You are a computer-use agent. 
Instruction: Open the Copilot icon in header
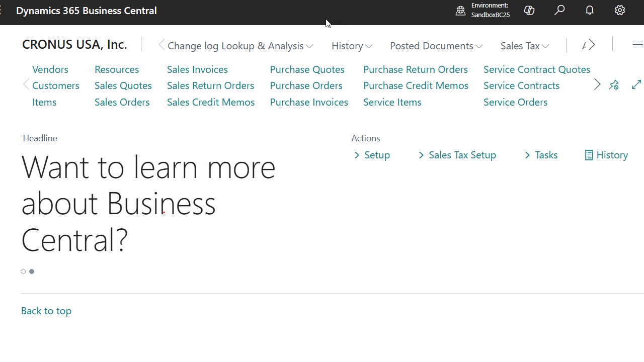pyautogui.click(x=529, y=11)
